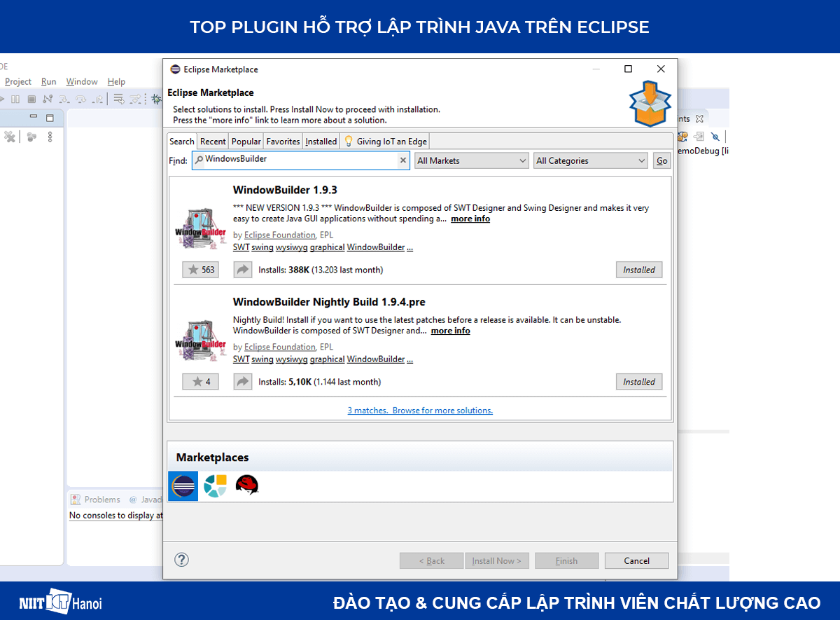Open the All Categories dropdown
840x620 pixels.
(x=590, y=160)
